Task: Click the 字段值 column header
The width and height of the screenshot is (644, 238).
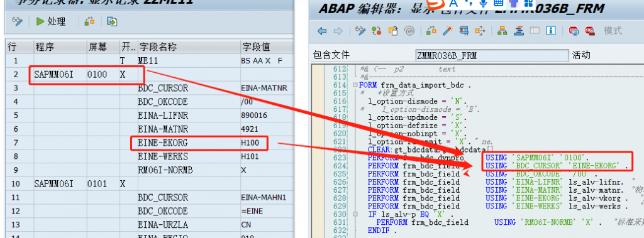Action: coord(267,46)
